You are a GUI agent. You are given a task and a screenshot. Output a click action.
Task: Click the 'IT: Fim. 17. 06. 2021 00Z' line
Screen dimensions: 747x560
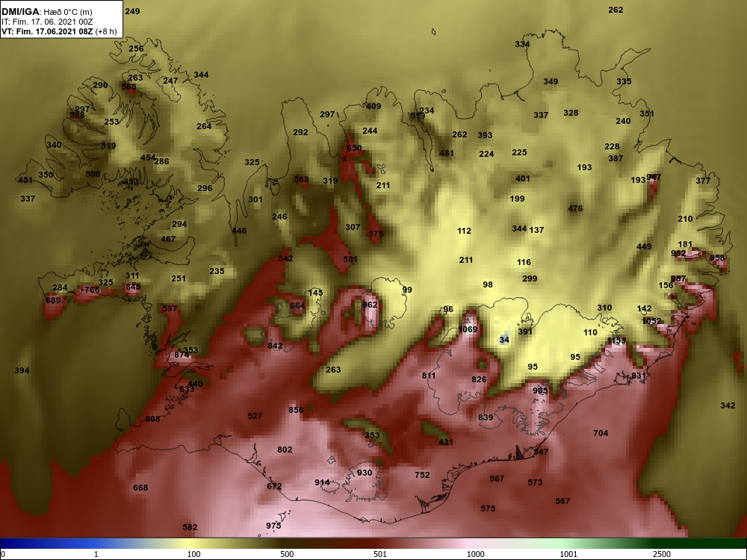[41, 22]
